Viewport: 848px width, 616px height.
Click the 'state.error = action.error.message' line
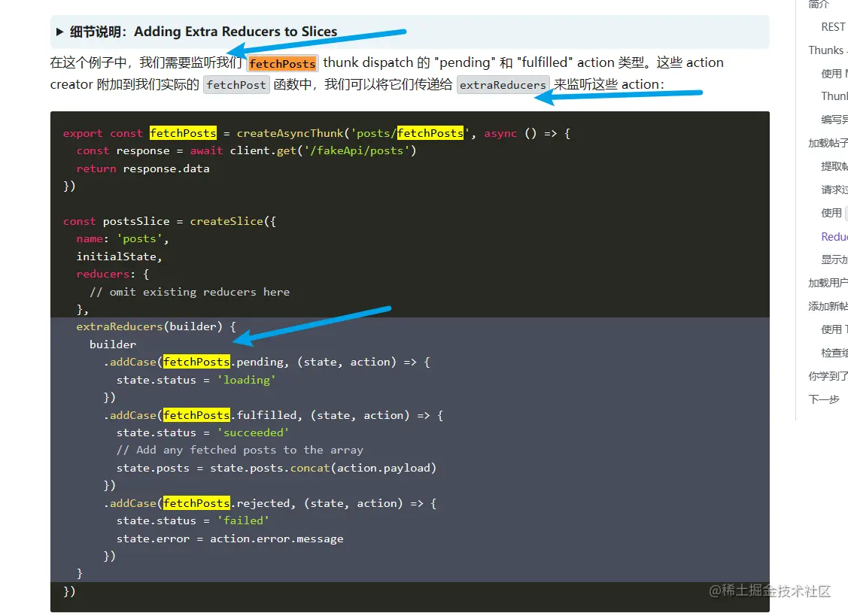tap(229, 539)
